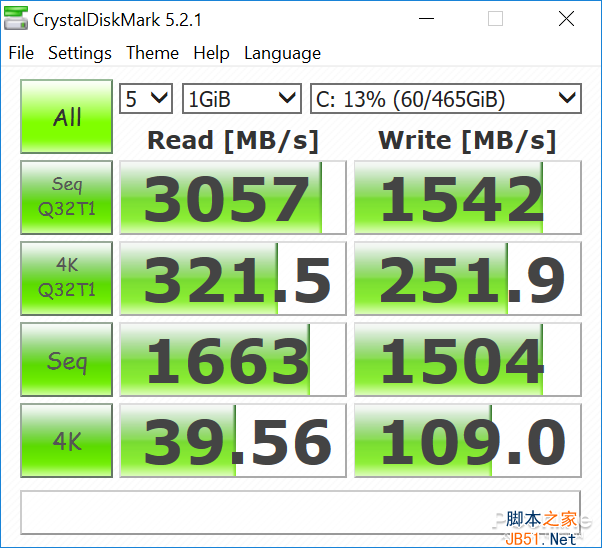
Task: Open the Settings menu
Action: (80, 53)
